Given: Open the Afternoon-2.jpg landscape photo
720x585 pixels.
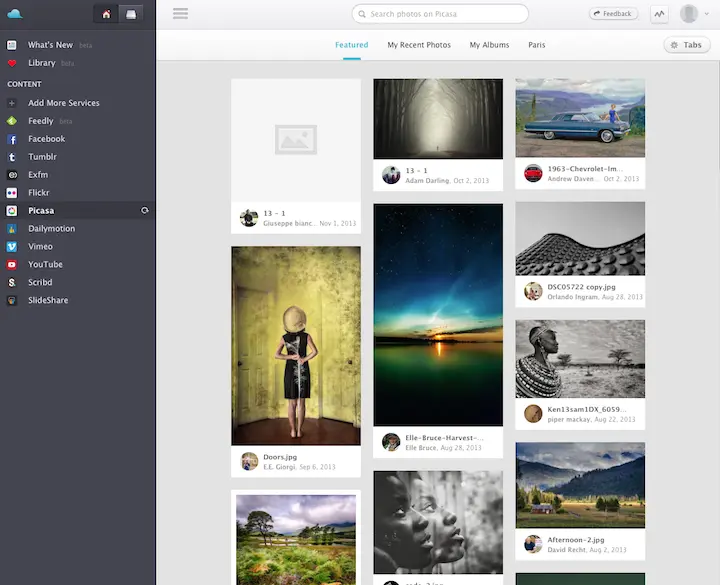Looking at the screenshot, I should [x=580, y=485].
